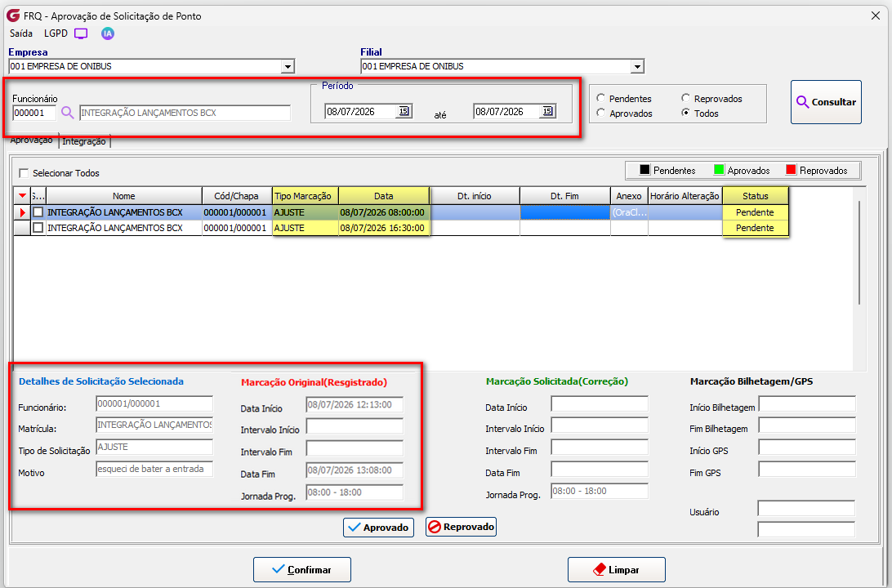Select the Aprovados radio option
The image size is (892, 588).
tap(600, 114)
